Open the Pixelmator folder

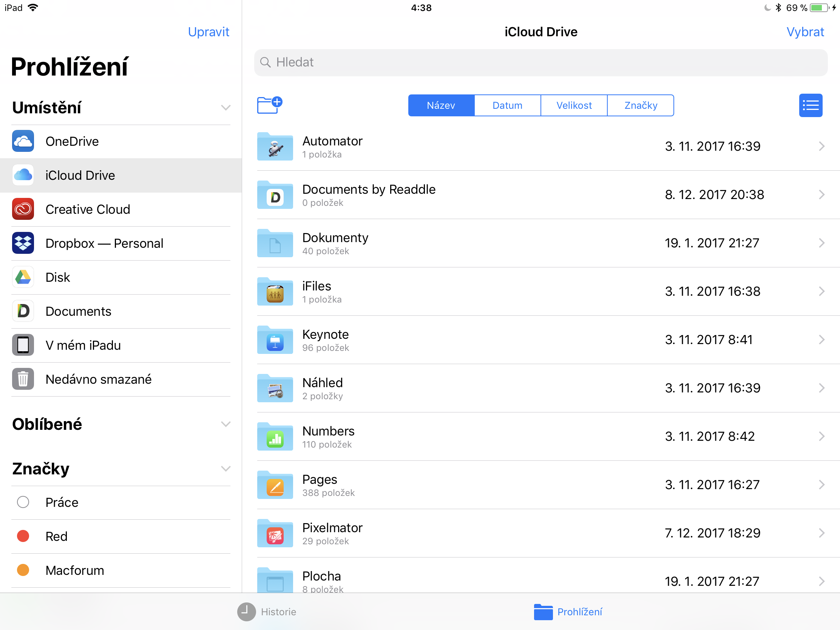pos(332,533)
